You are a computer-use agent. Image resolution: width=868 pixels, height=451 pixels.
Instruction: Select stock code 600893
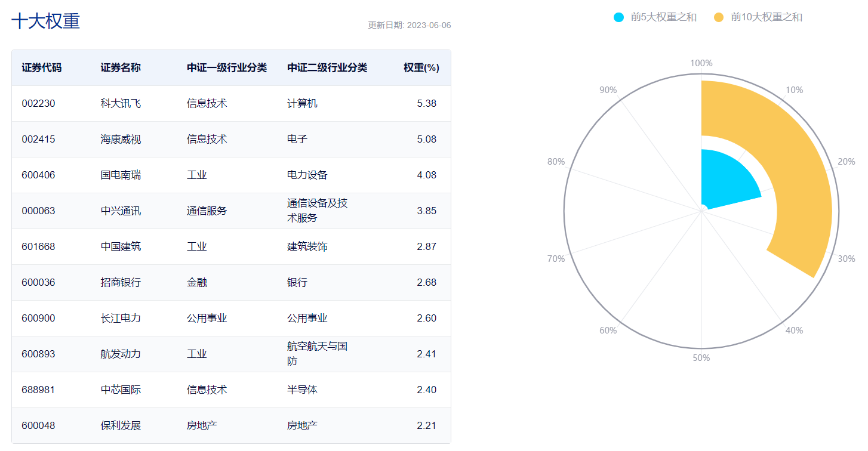(x=38, y=354)
